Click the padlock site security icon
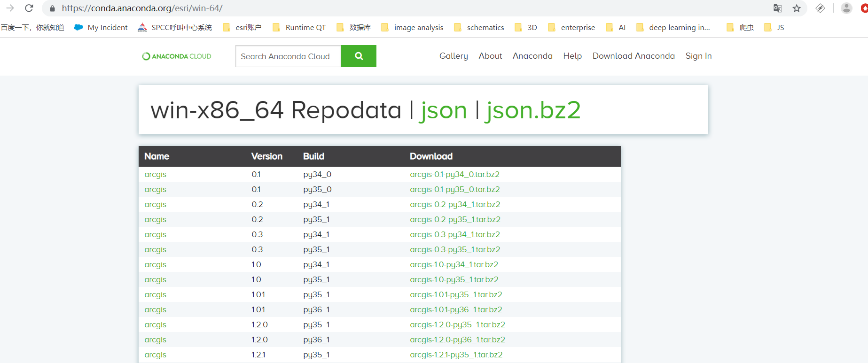868x363 pixels. [52, 8]
